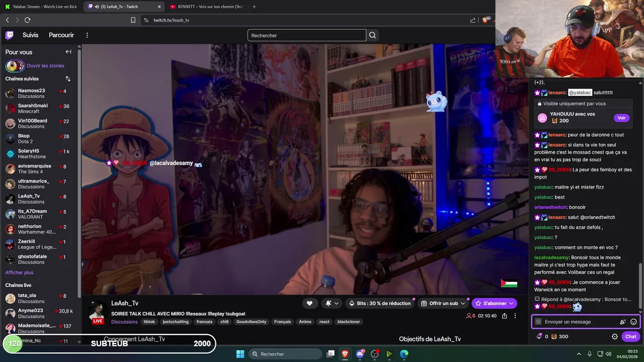Click the S'abonner subscribe button
644x362 pixels.
click(494, 303)
